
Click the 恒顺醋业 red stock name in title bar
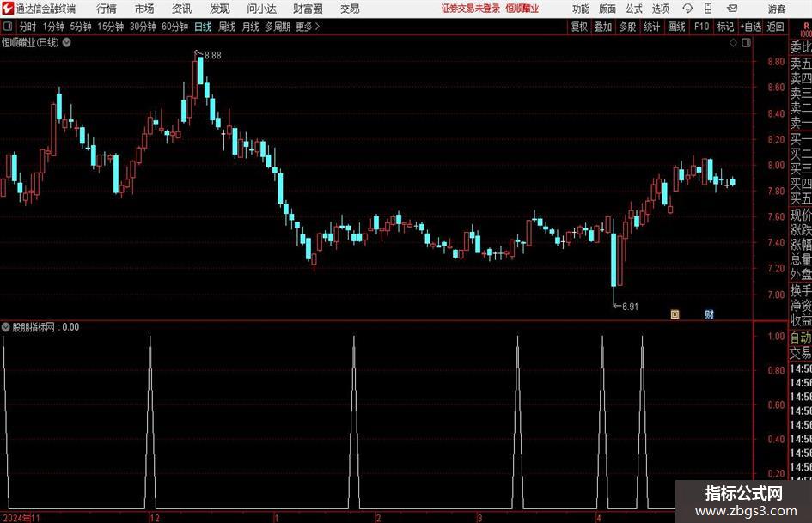pyautogui.click(x=522, y=9)
